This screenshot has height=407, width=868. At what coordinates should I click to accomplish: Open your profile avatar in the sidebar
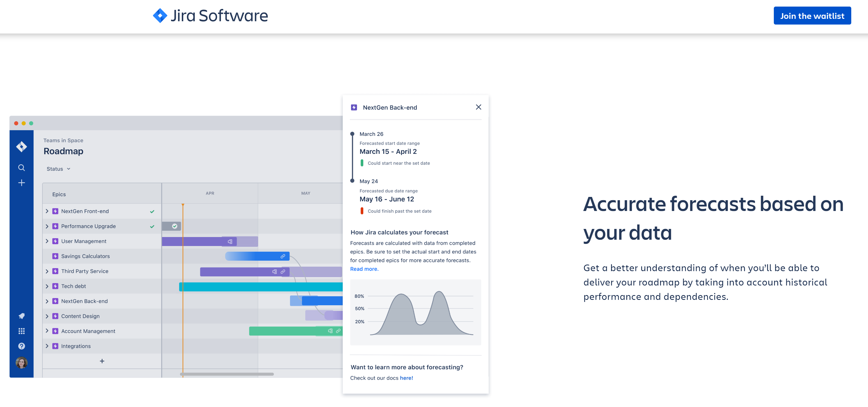coord(22,363)
